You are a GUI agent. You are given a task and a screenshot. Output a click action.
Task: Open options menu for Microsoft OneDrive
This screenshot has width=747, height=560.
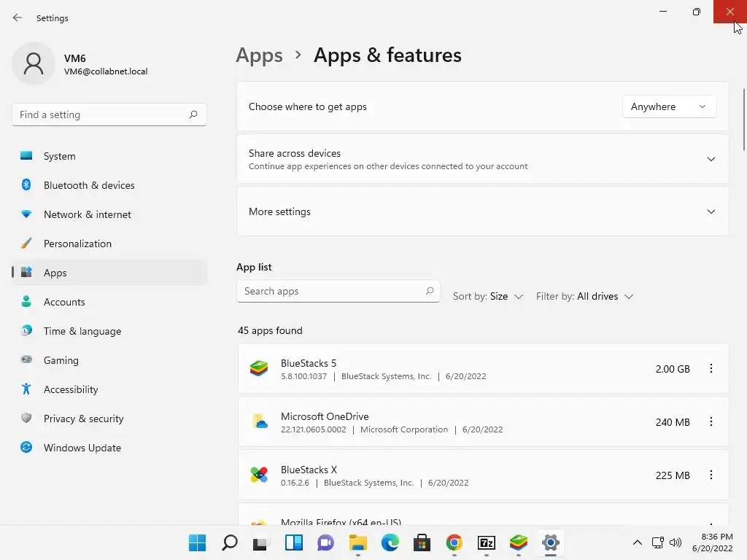click(x=711, y=422)
